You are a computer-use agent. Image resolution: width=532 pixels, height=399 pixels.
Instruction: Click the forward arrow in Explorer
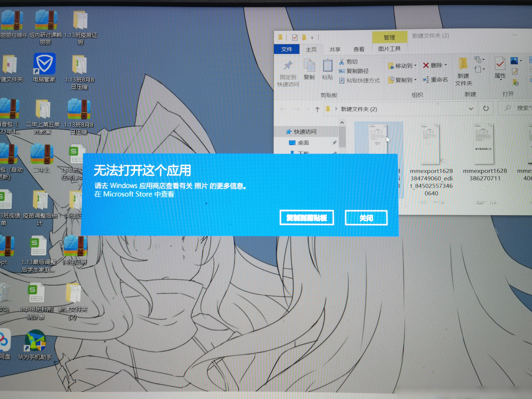point(296,109)
